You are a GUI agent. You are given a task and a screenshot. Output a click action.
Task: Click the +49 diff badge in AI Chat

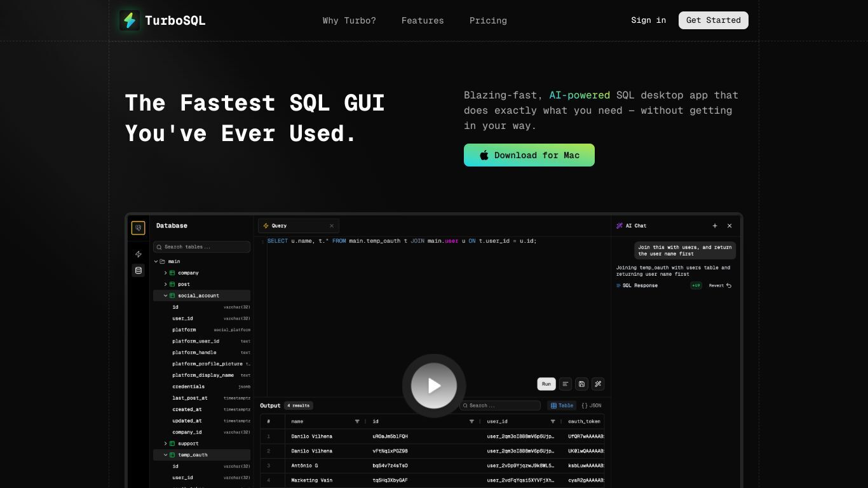[696, 286]
